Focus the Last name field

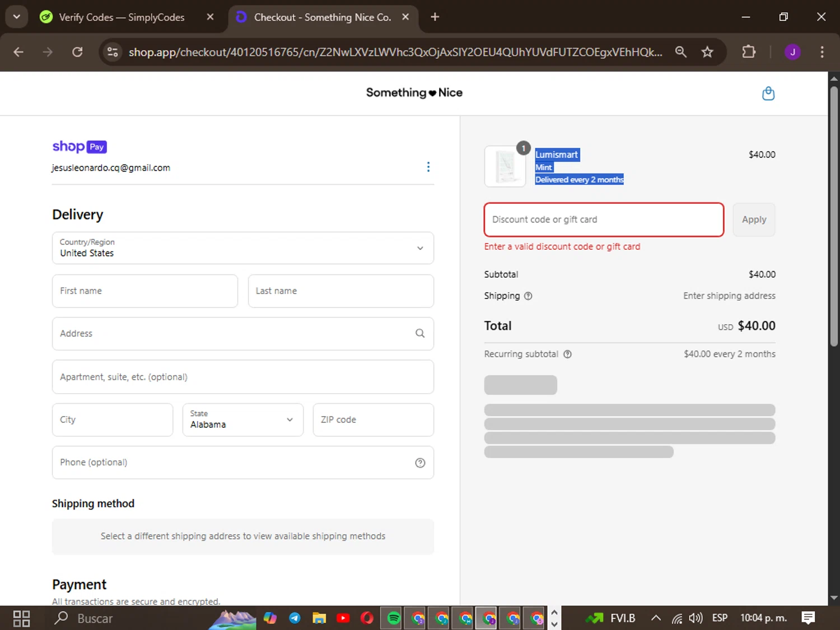pyautogui.click(x=341, y=291)
